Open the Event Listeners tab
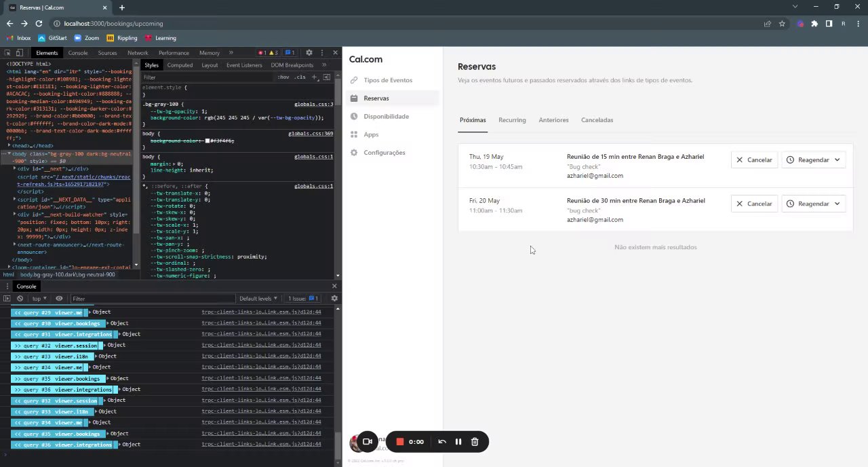This screenshot has height=467, width=868. [244, 65]
